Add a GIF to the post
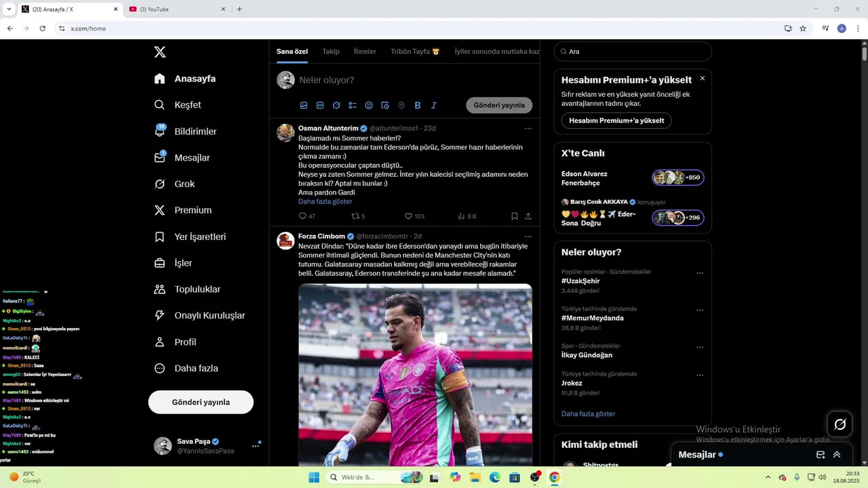The height and width of the screenshot is (488, 868). tap(320, 106)
